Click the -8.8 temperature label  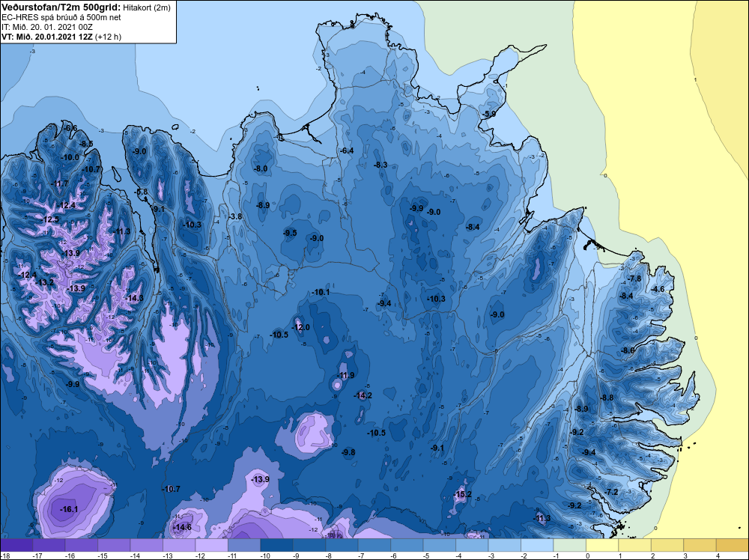click(607, 398)
